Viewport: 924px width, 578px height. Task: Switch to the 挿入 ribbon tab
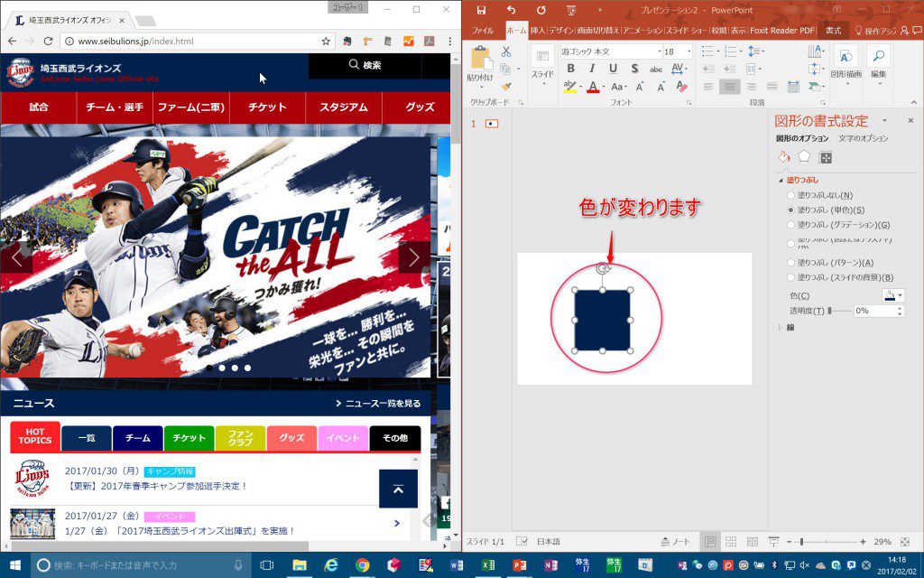pos(538,31)
